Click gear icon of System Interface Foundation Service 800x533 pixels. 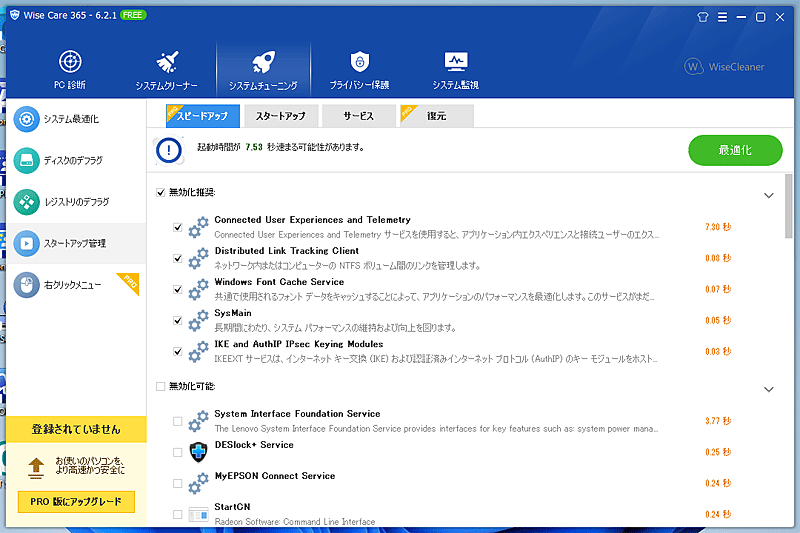coord(198,421)
